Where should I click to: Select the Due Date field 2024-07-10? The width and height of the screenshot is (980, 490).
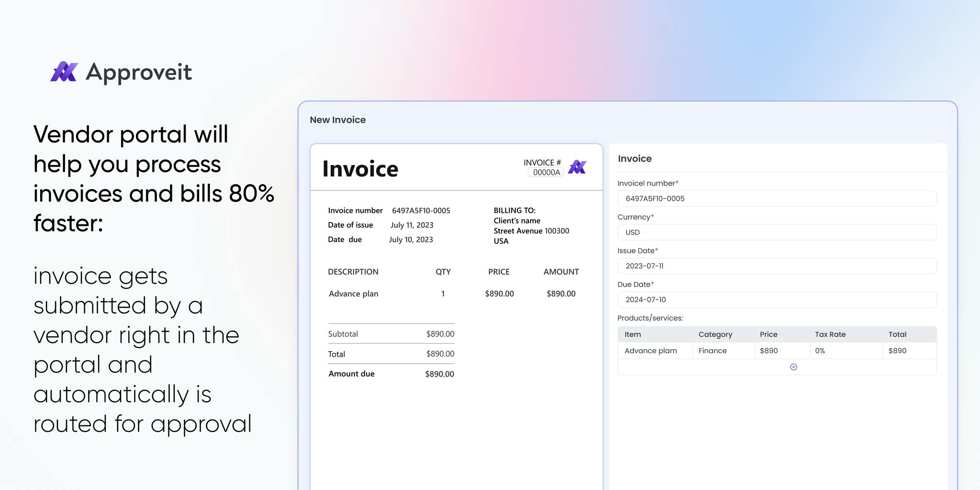(777, 300)
